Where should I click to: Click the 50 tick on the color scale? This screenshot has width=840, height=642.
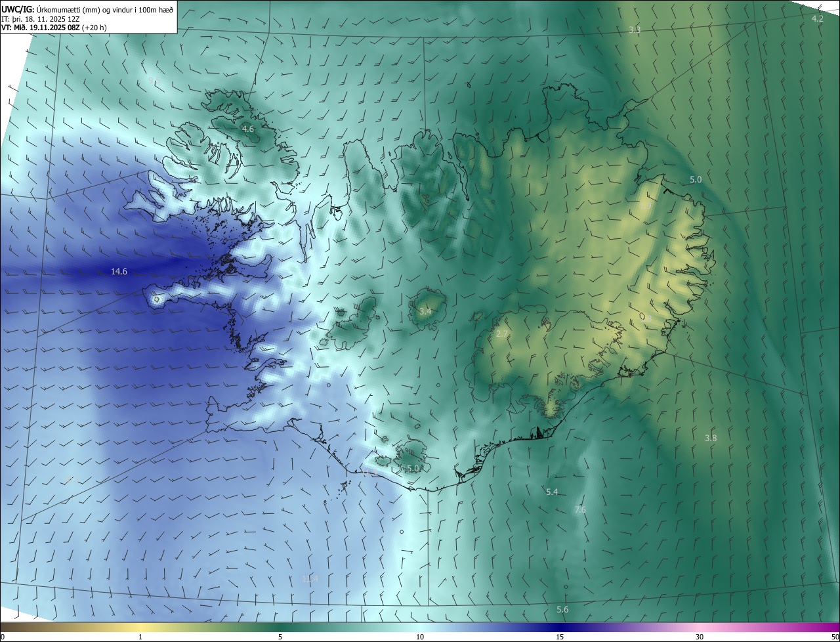point(835,637)
